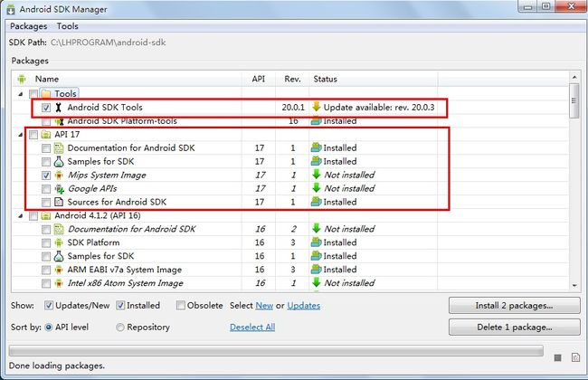Check the Intel x86 Atom System Image checkbox
This screenshot has width=588, height=380.
coord(46,283)
